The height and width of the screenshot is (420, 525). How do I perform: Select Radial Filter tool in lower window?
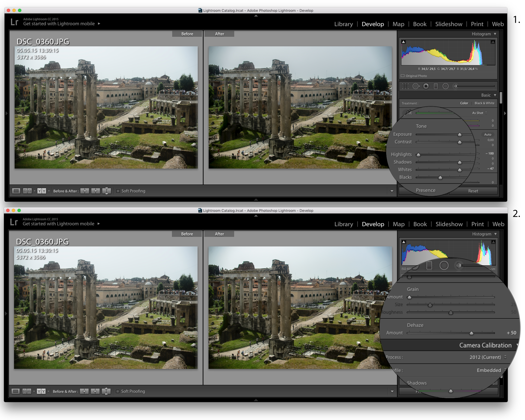pos(444,265)
